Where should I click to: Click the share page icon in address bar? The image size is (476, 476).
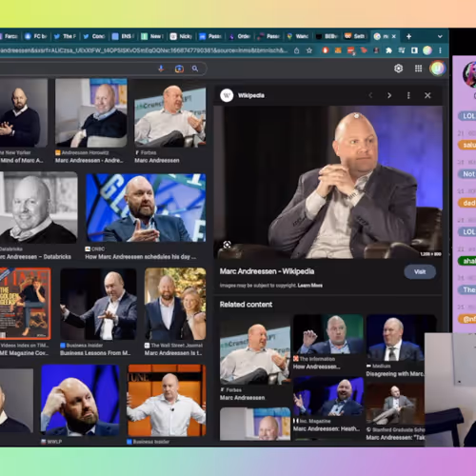pyautogui.click(x=296, y=50)
